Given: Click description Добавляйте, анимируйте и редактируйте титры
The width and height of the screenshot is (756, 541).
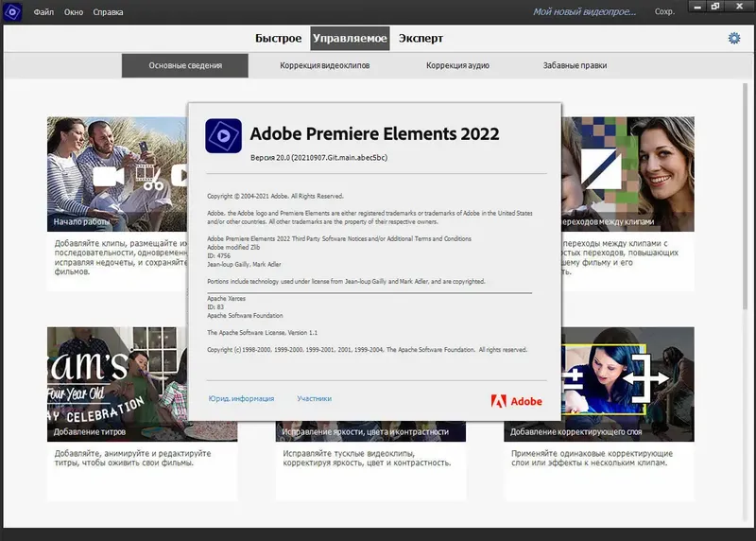Looking at the screenshot, I should (x=132, y=458).
